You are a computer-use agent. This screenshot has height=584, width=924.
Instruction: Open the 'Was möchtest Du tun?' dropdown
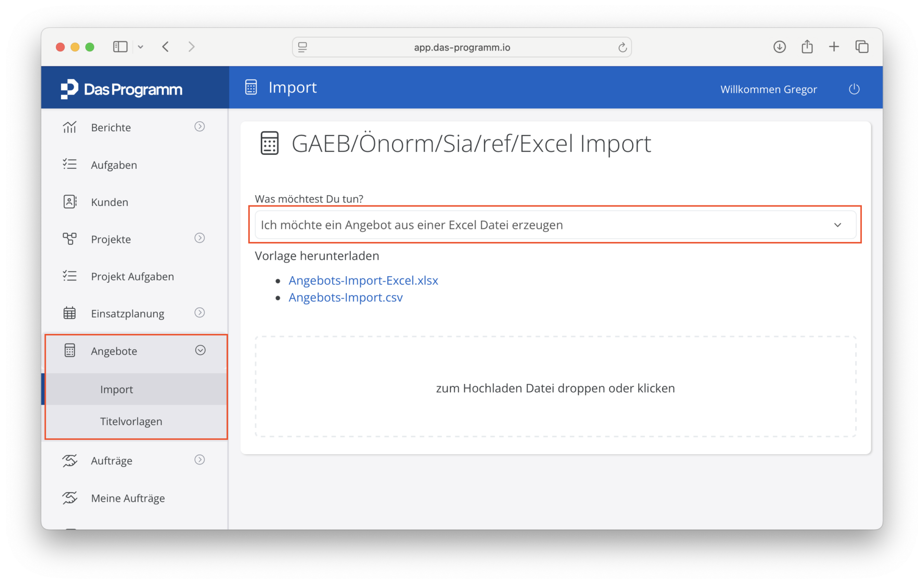pyautogui.click(x=555, y=225)
